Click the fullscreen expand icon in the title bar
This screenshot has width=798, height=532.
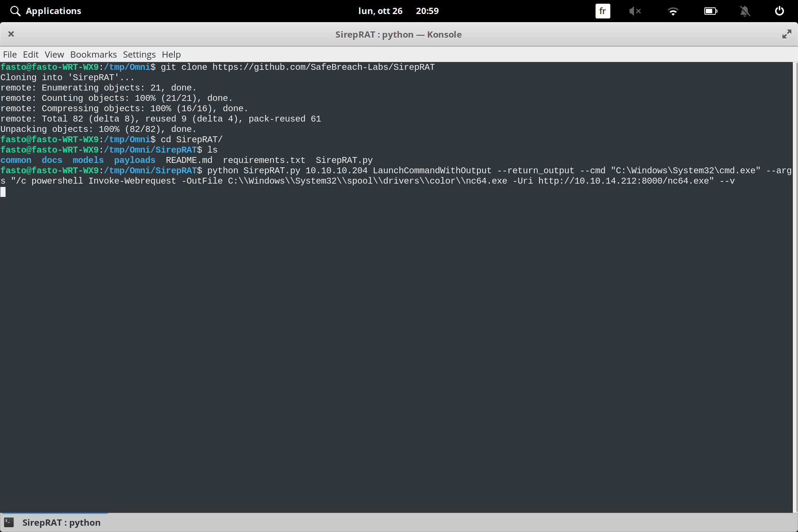786,34
